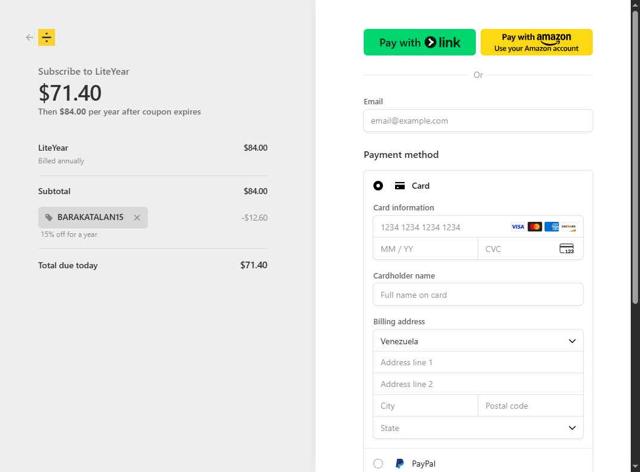This screenshot has width=640, height=472.
Task: Pay with Link button
Action: pos(420,42)
